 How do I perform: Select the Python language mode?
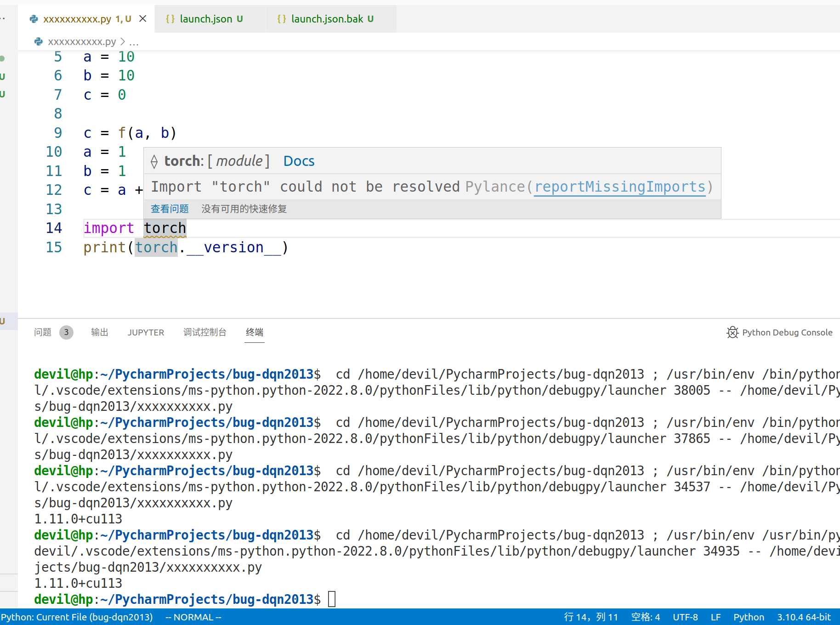tap(749, 617)
